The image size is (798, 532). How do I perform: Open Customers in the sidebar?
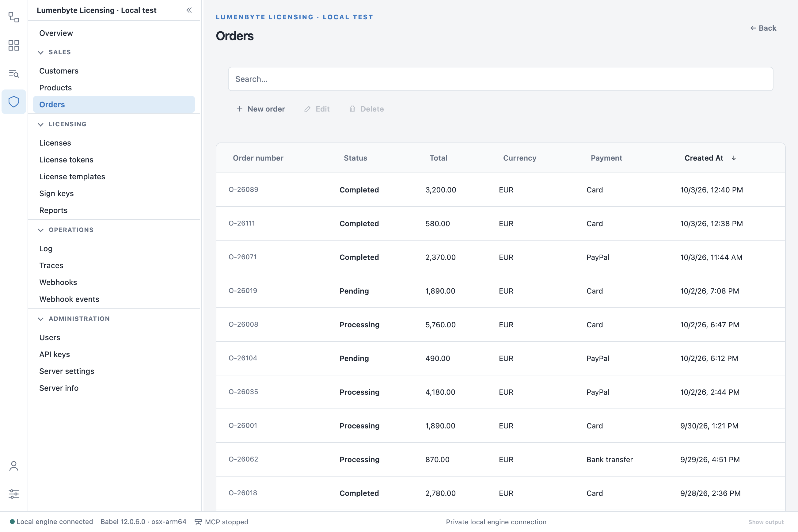[x=114, y=71]
